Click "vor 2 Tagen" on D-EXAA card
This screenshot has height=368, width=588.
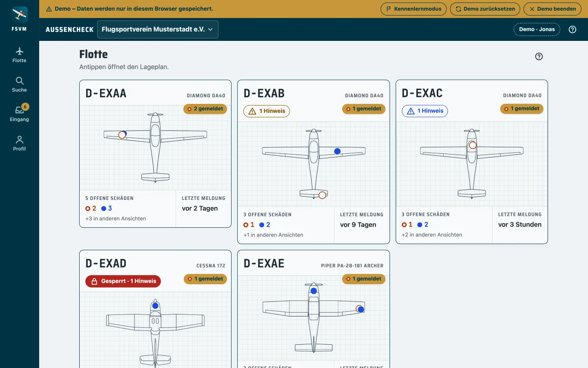point(200,209)
